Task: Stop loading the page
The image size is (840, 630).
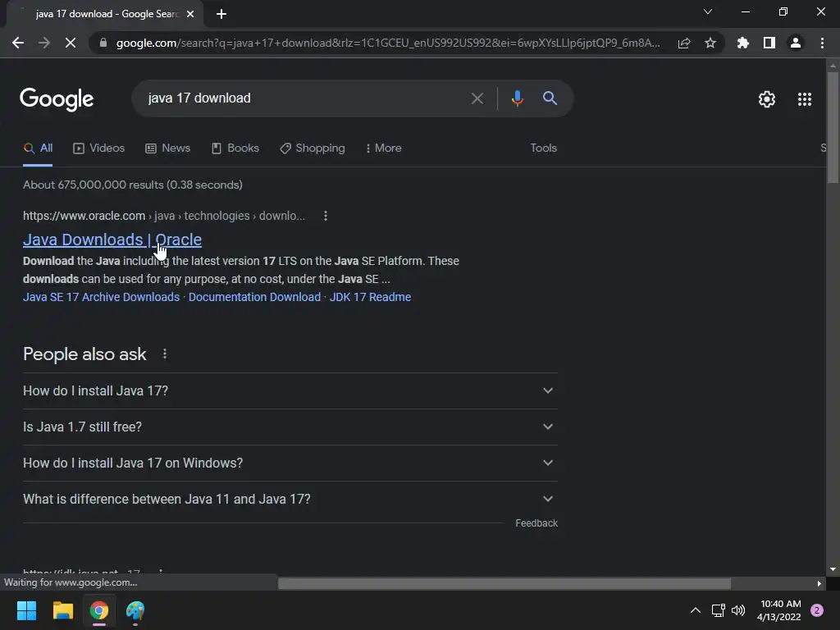Action: pyautogui.click(x=71, y=43)
